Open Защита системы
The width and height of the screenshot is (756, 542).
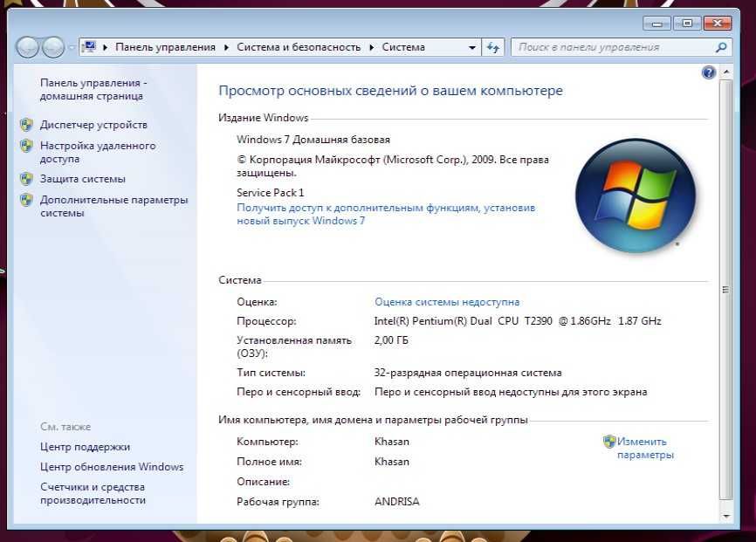point(82,179)
